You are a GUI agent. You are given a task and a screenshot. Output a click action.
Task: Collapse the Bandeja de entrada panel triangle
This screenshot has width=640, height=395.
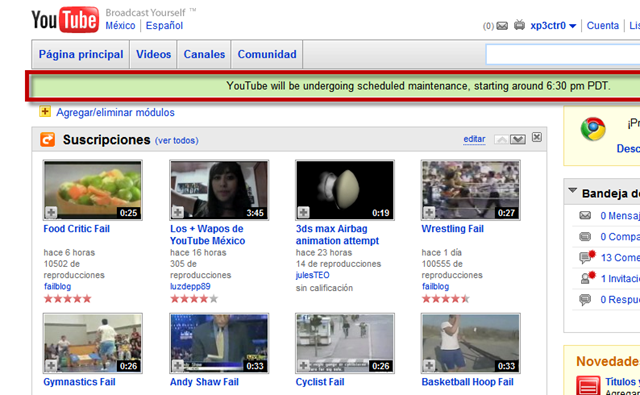573,191
